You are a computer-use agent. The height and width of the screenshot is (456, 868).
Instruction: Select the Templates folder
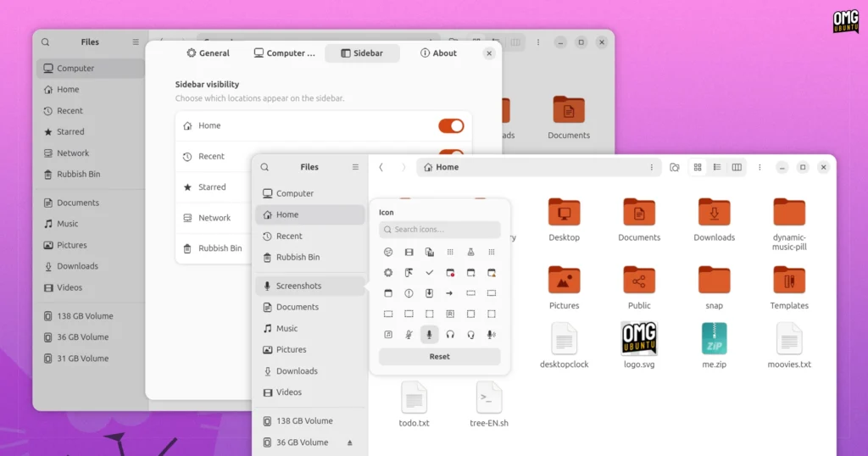[x=789, y=288]
